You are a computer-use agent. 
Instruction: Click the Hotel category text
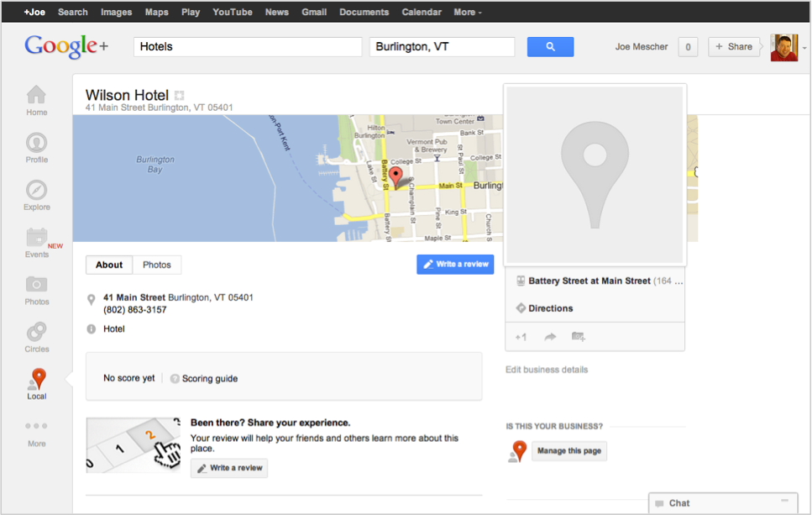114,329
